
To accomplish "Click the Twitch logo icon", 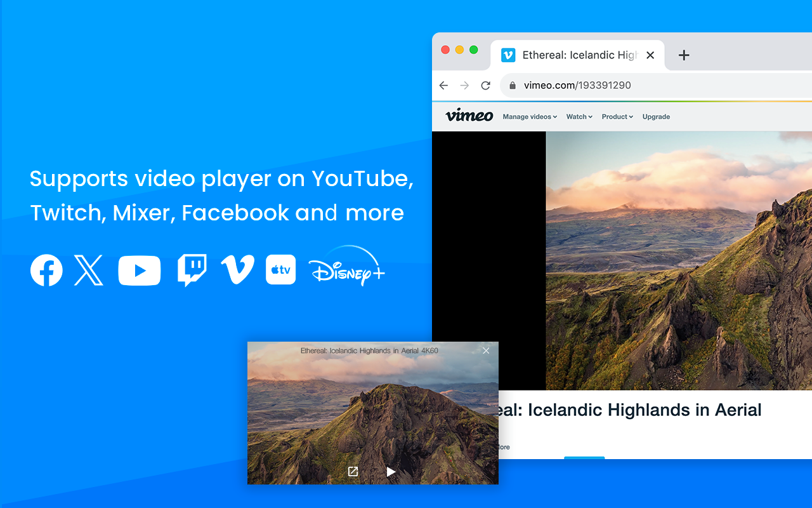I will pos(192,271).
